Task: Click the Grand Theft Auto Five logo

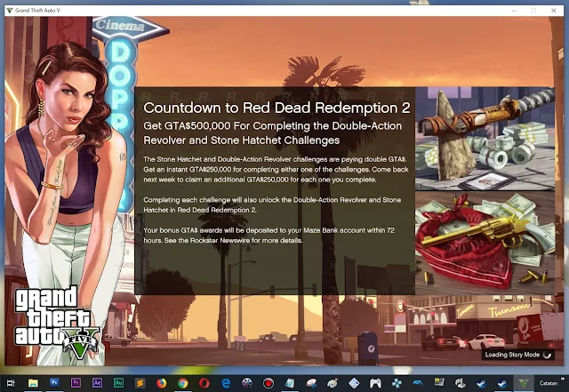Action: (56, 321)
